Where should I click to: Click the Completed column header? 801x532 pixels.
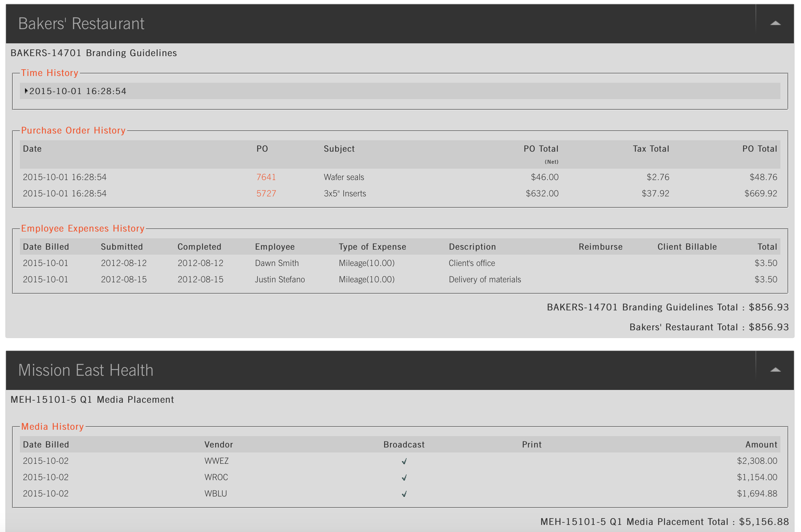tap(199, 247)
